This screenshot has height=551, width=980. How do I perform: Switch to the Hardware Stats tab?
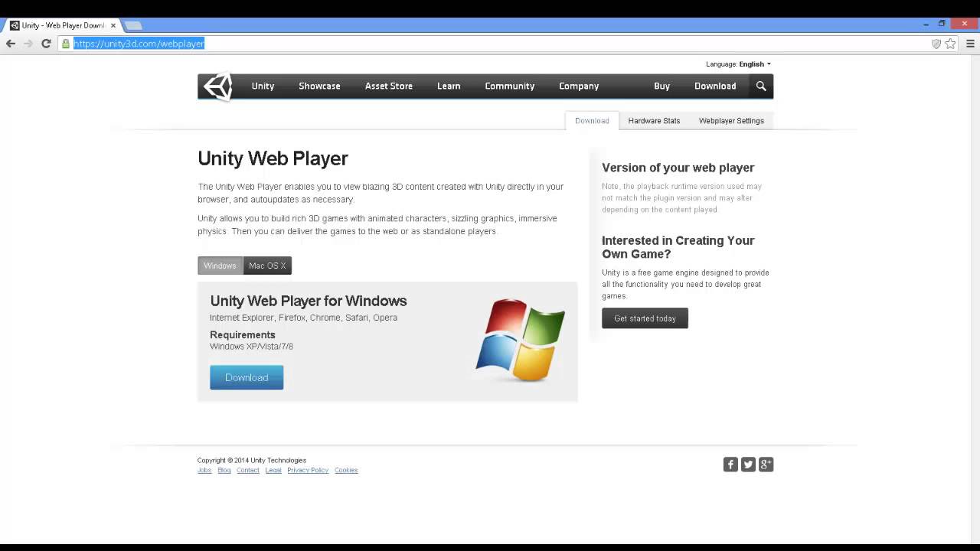click(x=654, y=121)
